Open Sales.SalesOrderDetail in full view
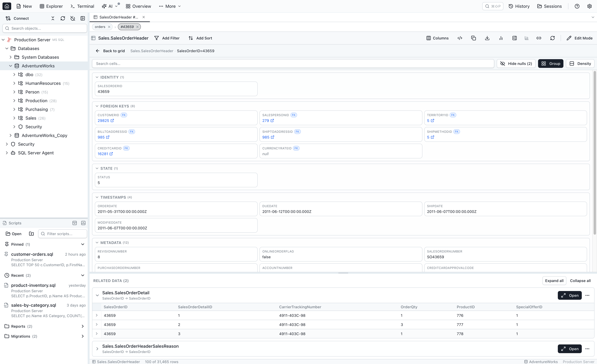The image size is (597, 364). click(x=570, y=295)
